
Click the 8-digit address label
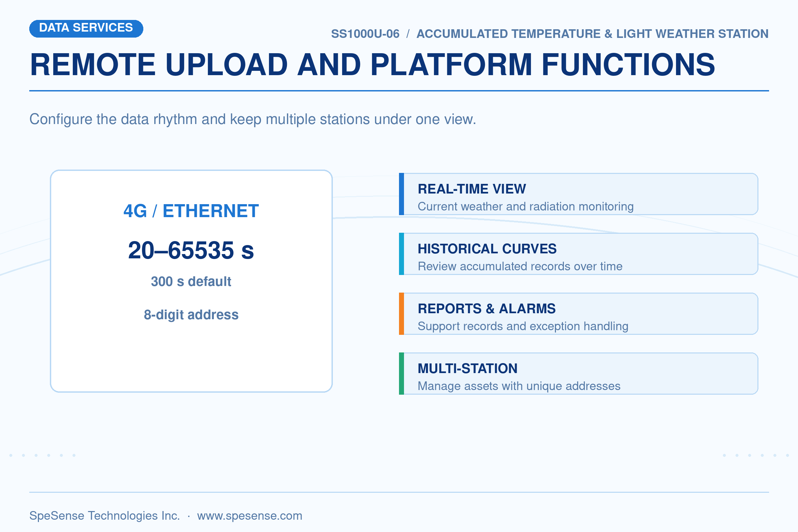click(191, 315)
